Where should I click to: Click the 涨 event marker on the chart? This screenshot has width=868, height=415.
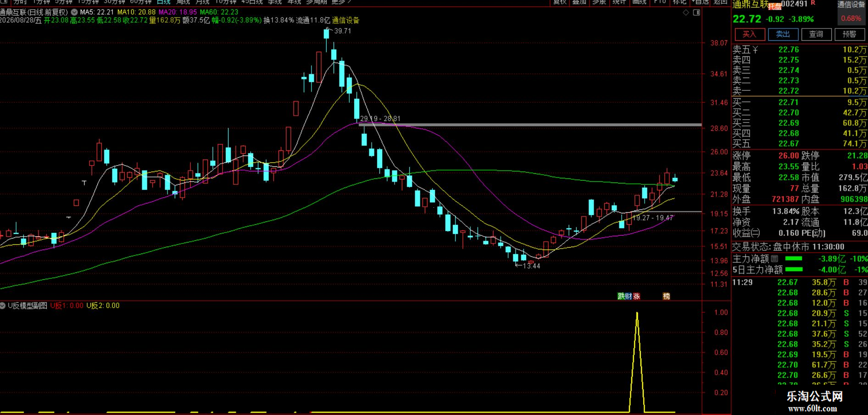(637, 296)
